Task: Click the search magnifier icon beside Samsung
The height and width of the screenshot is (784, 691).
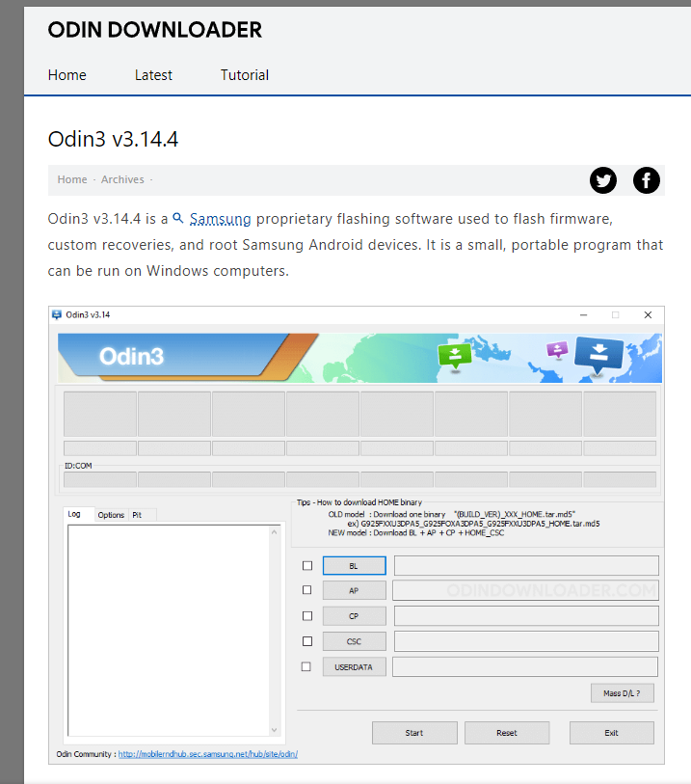Action: click(x=178, y=218)
